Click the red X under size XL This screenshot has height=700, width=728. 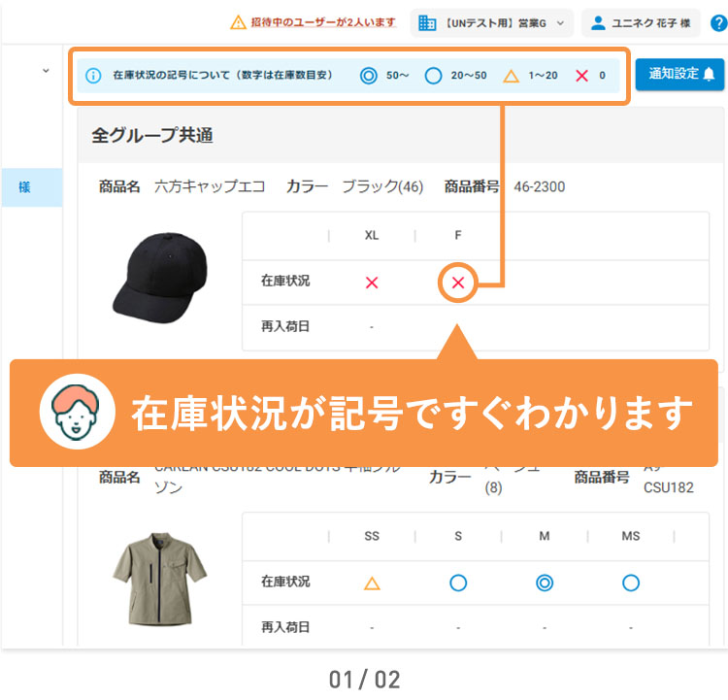(x=372, y=283)
